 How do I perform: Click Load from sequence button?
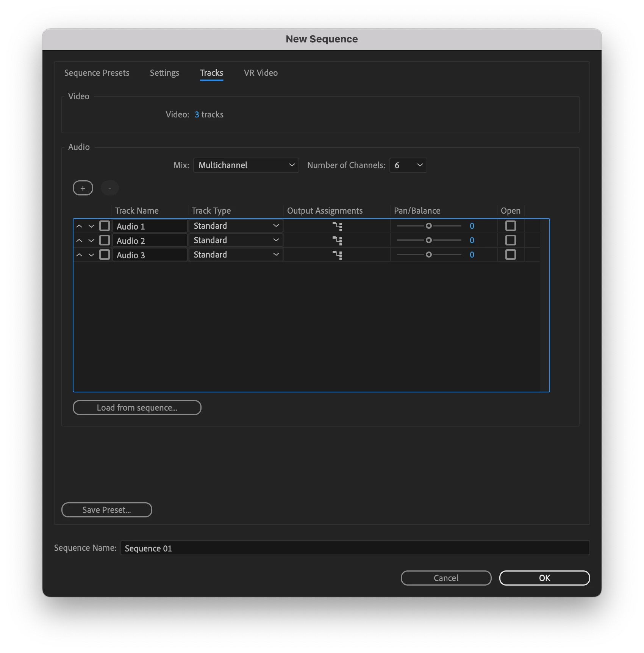[x=137, y=408]
